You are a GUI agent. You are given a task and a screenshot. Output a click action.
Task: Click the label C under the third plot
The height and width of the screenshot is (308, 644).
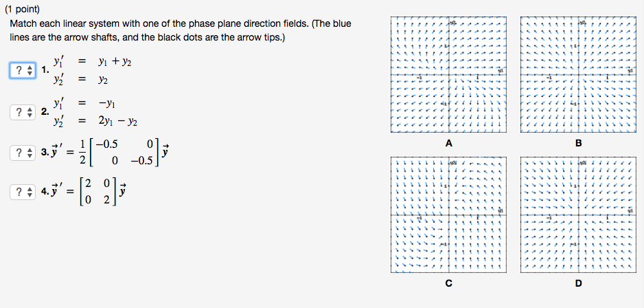click(448, 283)
